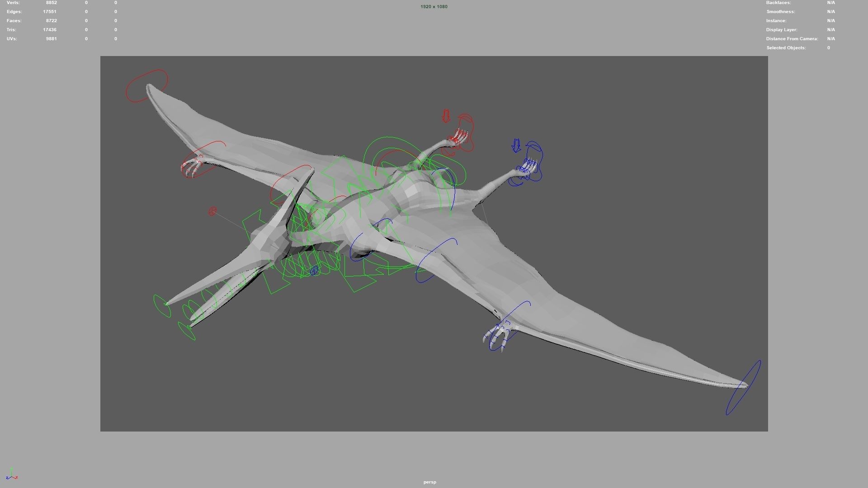Click the Faces: heads-up label
This screenshot has height=488, width=868.
[14, 21]
